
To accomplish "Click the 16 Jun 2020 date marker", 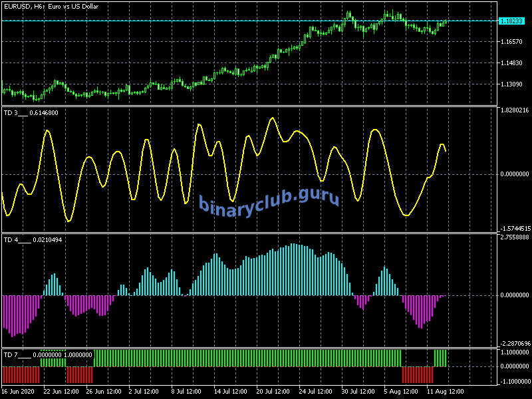I will pos(19,390).
